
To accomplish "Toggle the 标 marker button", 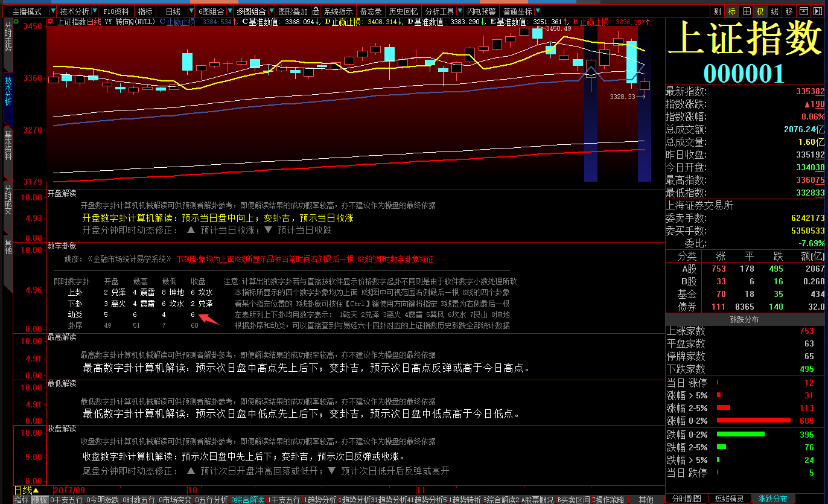I will coord(732,11).
